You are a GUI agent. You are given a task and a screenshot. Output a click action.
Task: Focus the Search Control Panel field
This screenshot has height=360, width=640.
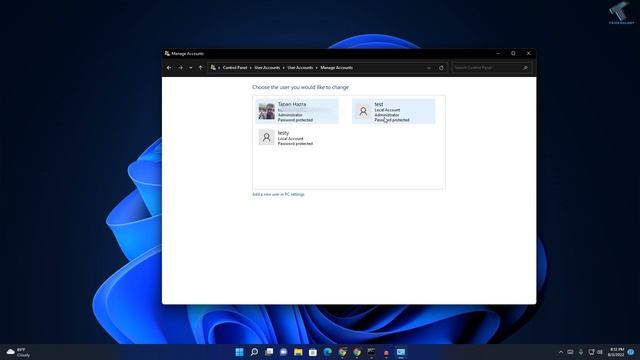[491, 68]
